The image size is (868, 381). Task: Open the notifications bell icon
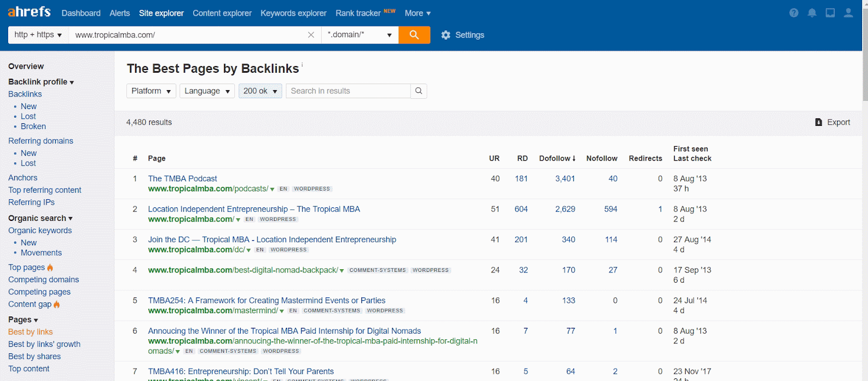812,13
